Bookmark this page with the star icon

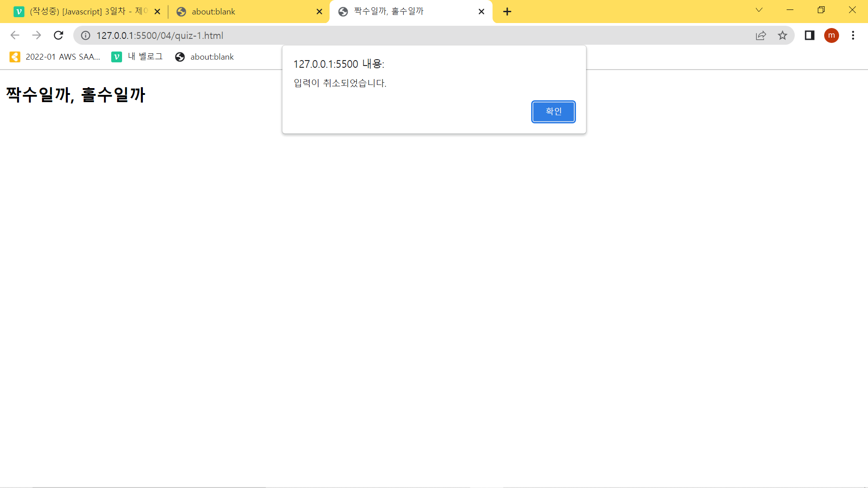(x=782, y=35)
